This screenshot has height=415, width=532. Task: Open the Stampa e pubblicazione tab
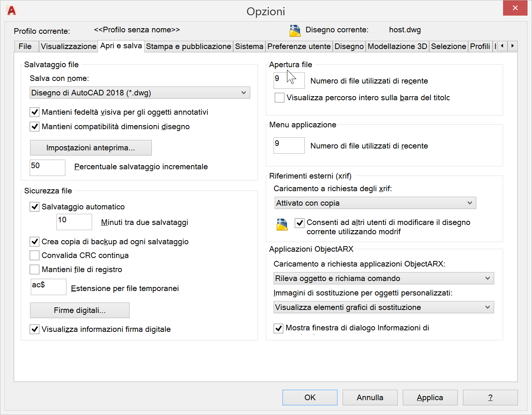pyautogui.click(x=188, y=46)
